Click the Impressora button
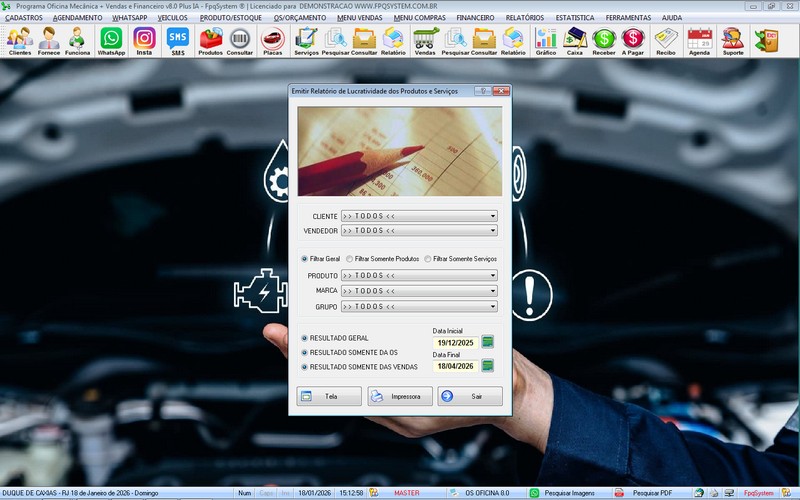The width and height of the screenshot is (800, 500). (x=399, y=396)
